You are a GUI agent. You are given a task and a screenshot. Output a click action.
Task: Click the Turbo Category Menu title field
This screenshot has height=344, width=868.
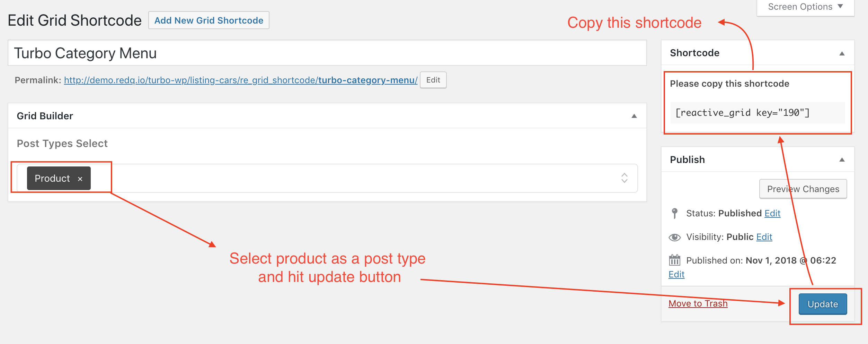tap(327, 53)
